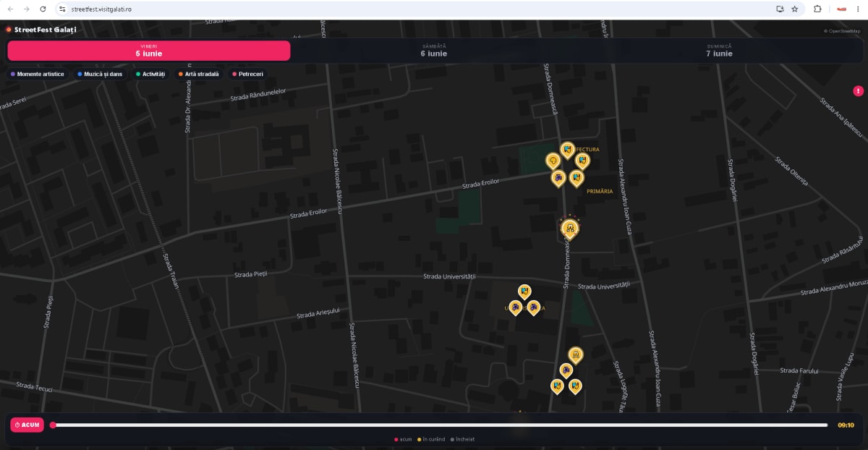
Task: Click the ACUM button
Action: click(27, 425)
